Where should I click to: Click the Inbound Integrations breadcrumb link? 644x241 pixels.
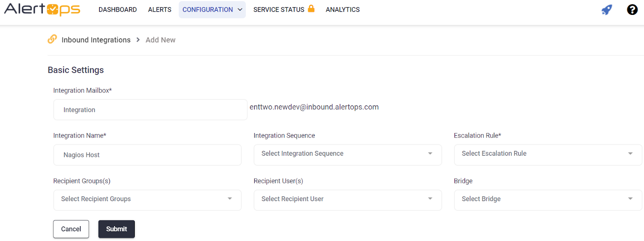pyautogui.click(x=96, y=40)
